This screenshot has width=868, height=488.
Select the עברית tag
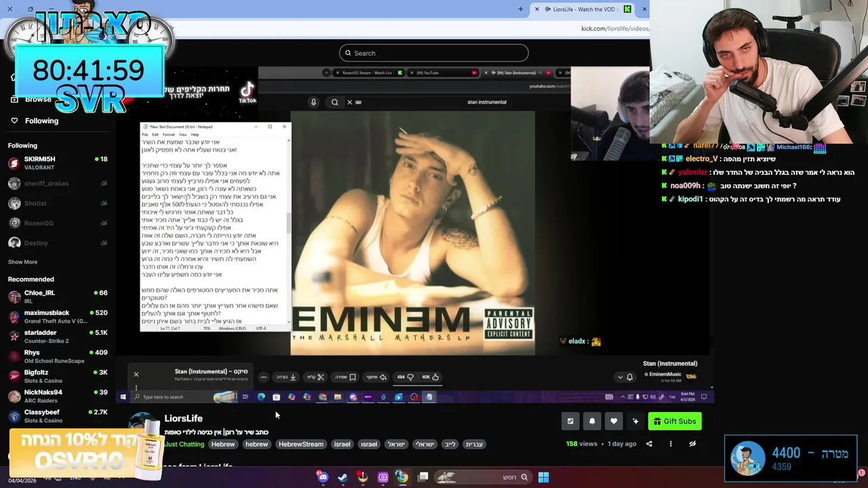[x=474, y=445]
